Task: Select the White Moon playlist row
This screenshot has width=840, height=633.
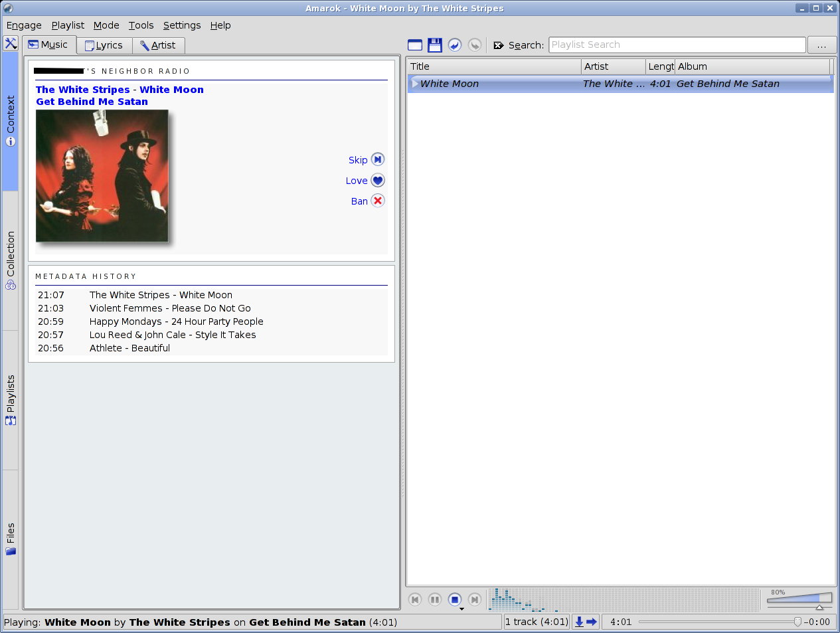Action: [620, 84]
